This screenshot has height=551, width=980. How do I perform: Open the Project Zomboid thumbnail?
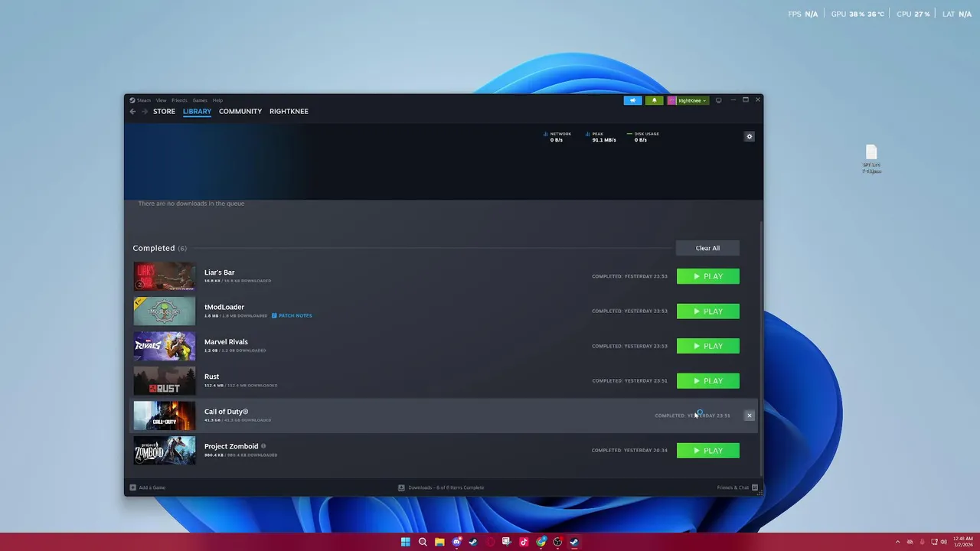tap(165, 451)
